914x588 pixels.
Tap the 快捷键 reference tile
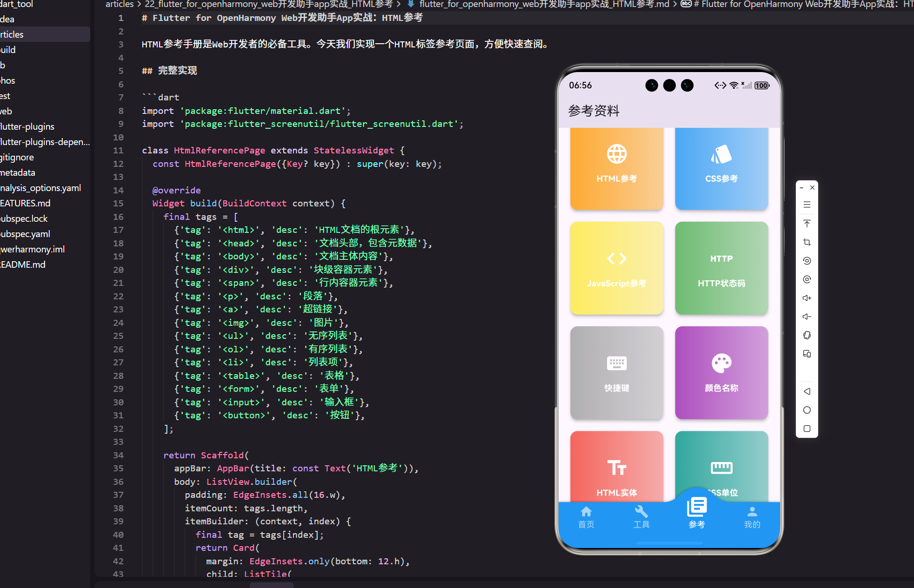(x=616, y=373)
